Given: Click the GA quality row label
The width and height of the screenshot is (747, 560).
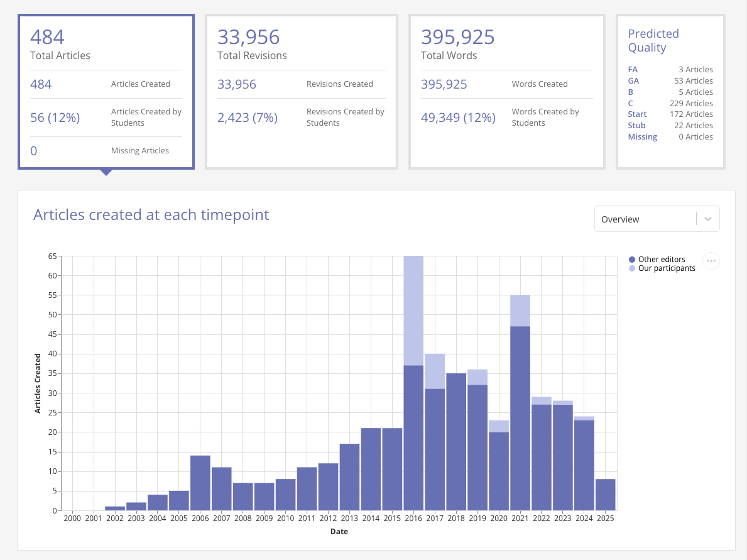Looking at the screenshot, I should pos(633,81).
